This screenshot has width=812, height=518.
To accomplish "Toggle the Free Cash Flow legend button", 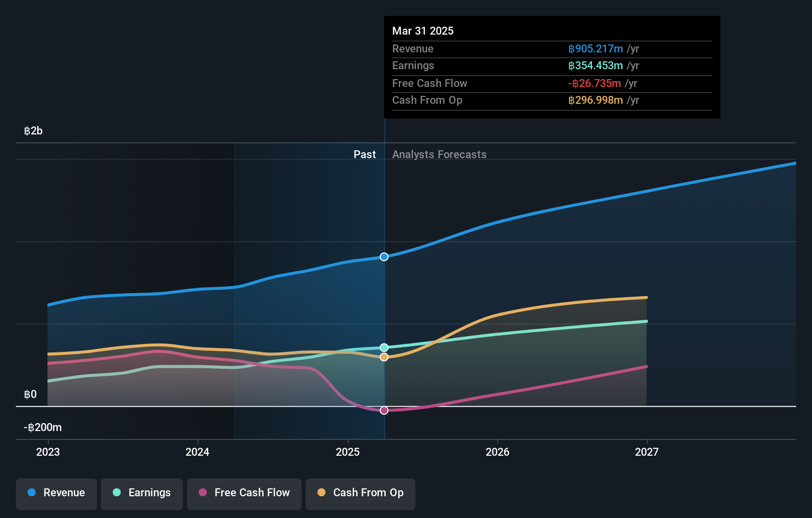I will [x=244, y=494].
